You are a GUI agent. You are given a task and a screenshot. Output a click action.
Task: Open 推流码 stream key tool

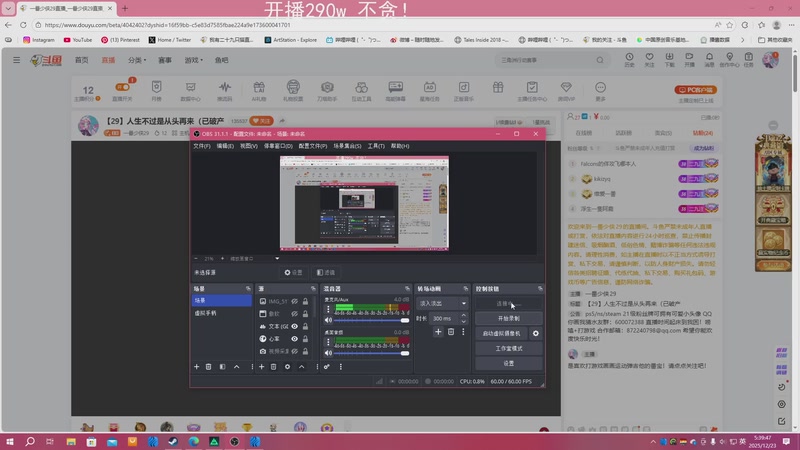(224, 91)
